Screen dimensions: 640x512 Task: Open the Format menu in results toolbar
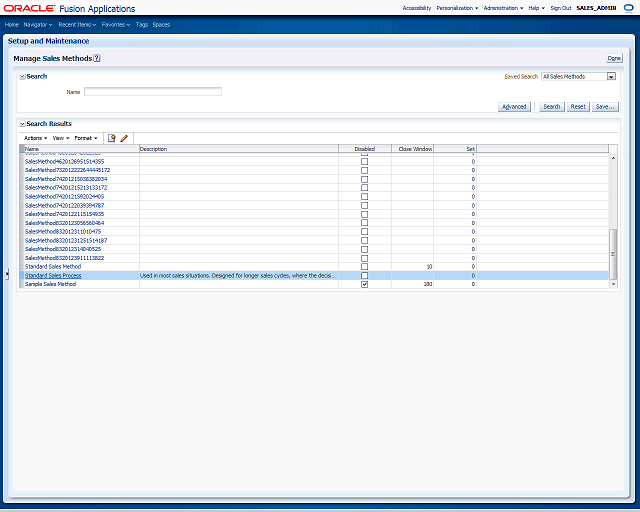click(x=86, y=138)
